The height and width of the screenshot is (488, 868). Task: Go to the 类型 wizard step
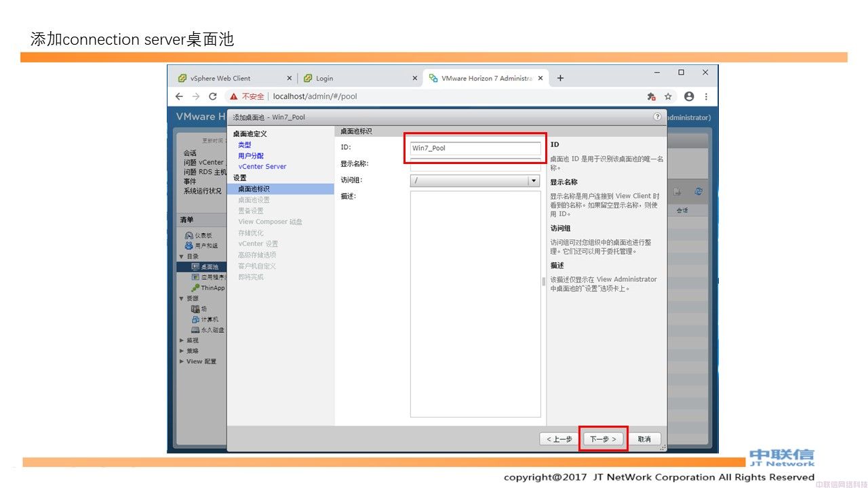click(244, 145)
